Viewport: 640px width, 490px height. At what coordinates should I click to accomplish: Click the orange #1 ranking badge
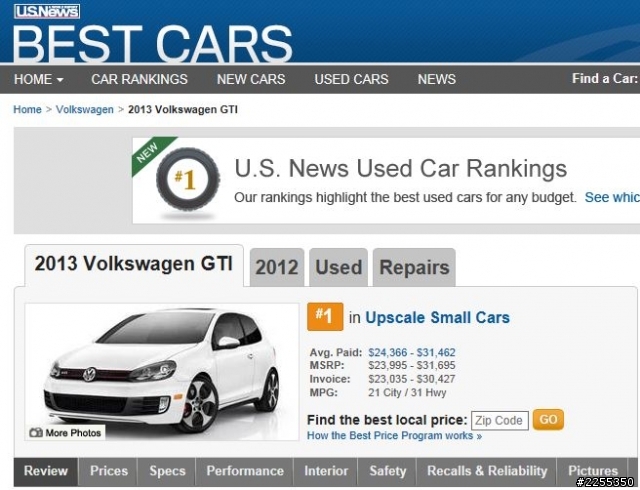[x=325, y=316]
